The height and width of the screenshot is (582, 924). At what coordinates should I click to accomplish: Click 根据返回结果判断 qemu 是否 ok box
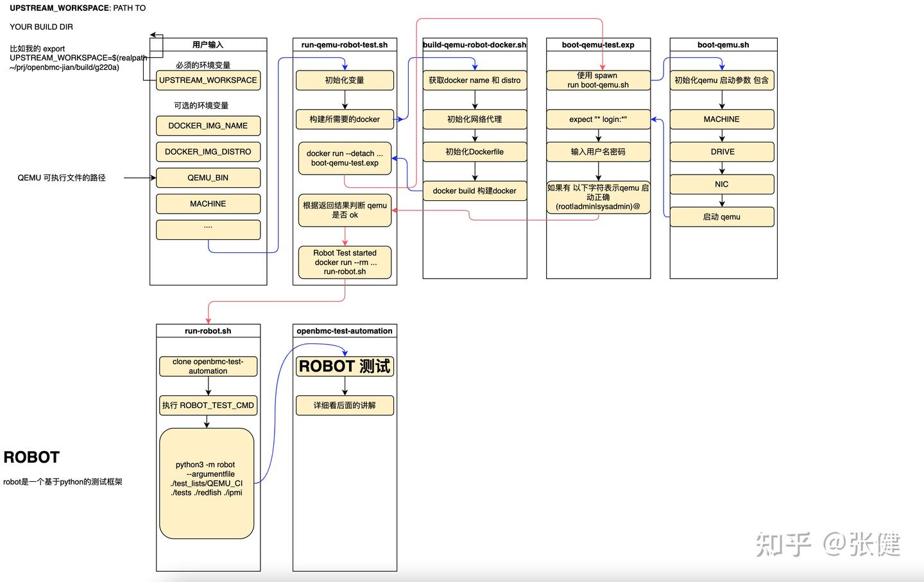coord(345,210)
